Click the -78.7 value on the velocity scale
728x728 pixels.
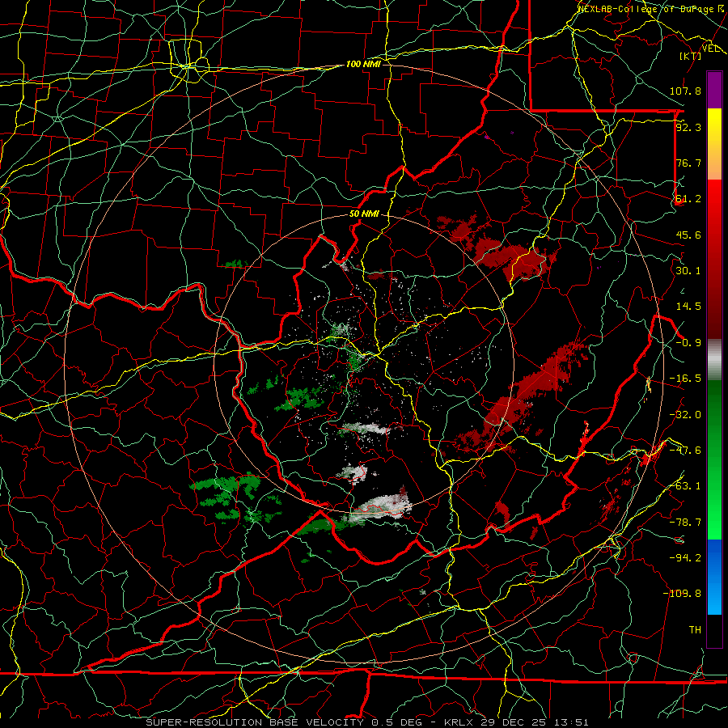click(x=685, y=523)
